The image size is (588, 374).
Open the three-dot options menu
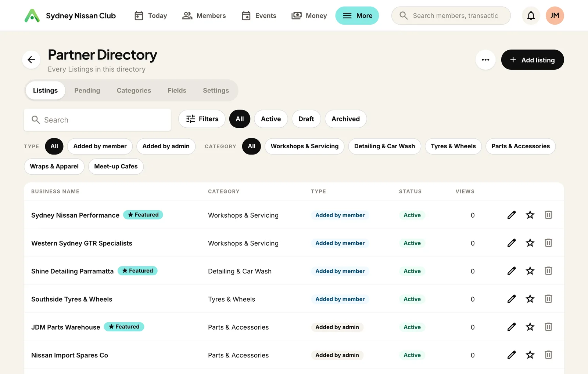click(x=485, y=59)
